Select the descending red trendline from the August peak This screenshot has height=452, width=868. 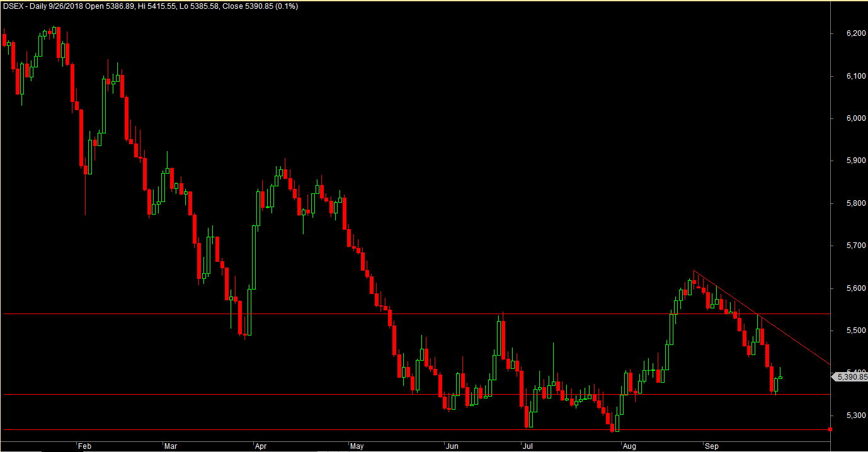(762, 318)
